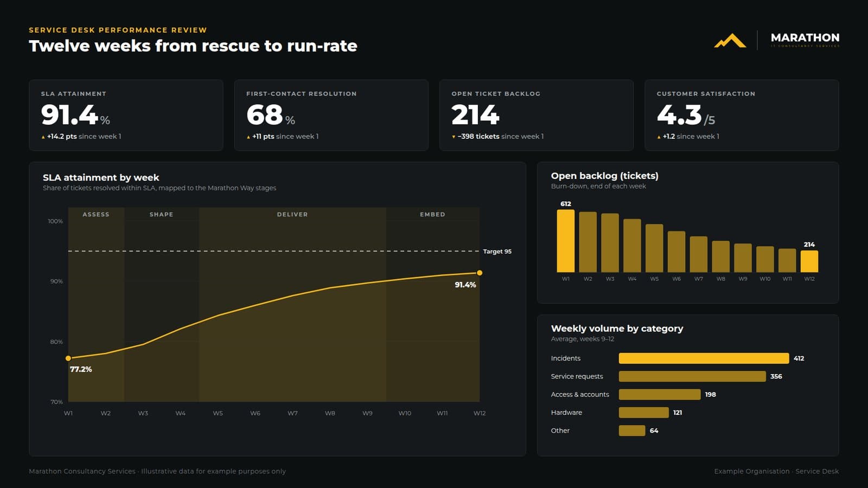868x488 pixels.
Task: Select the EMBED stage label
Action: pyautogui.click(x=432, y=215)
